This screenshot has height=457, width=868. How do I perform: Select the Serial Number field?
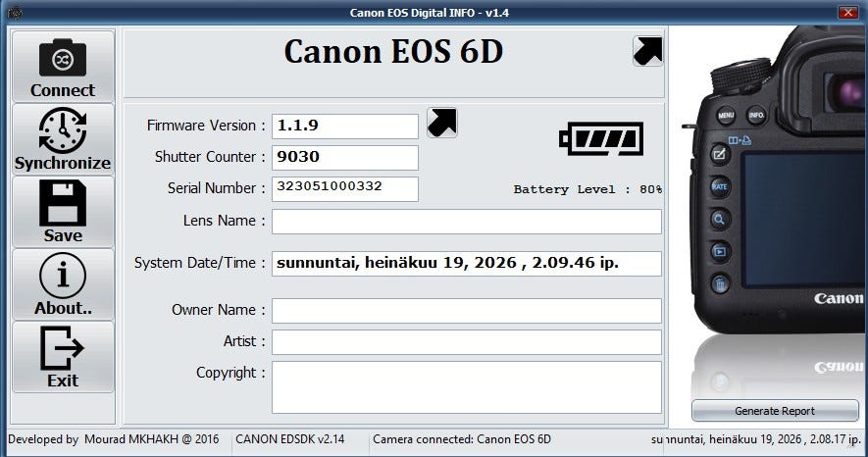pos(345,189)
